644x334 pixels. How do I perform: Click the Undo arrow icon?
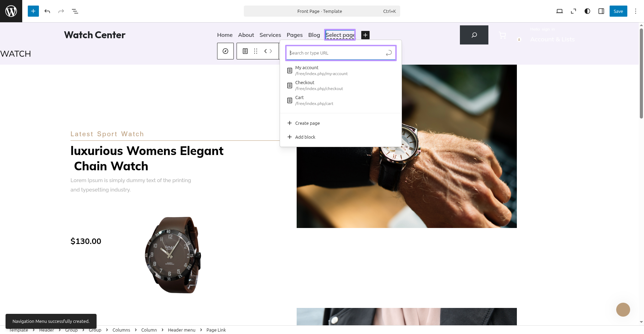[47, 11]
